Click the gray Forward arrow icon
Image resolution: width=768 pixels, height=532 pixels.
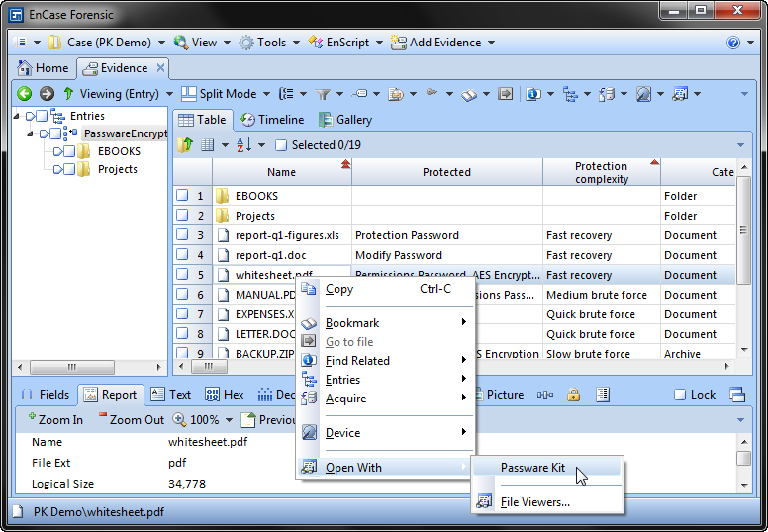pyautogui.click(x=48, y=93)
